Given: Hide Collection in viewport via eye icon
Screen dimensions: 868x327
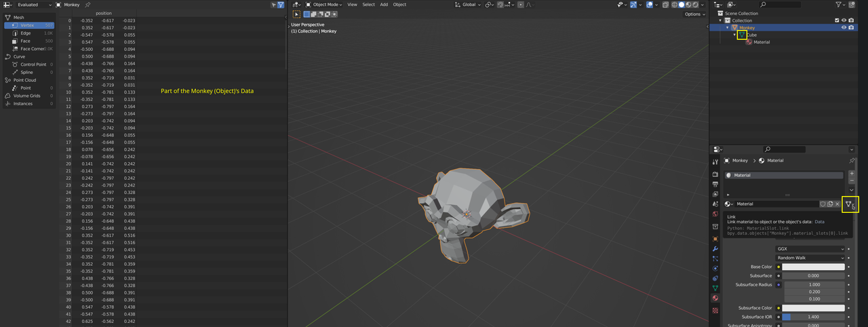Looking at the screenshot, I should [844, 20].
